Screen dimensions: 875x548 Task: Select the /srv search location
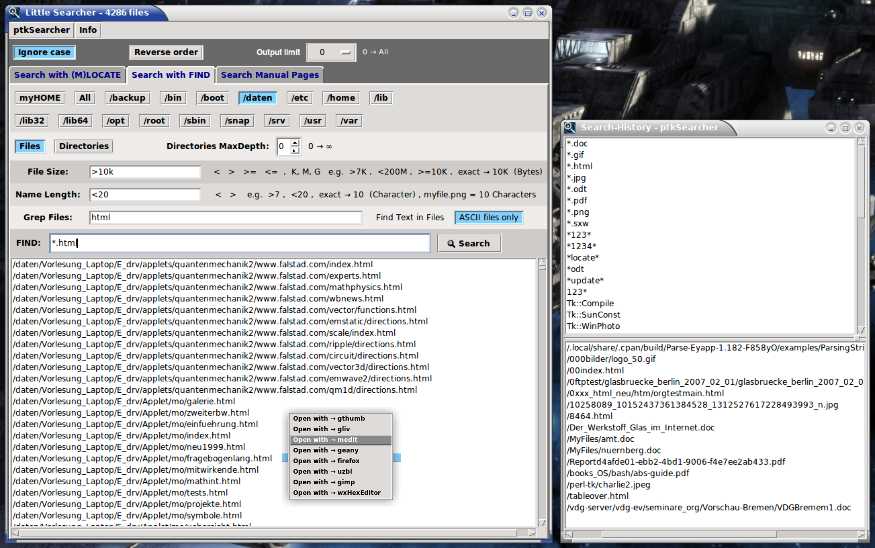pyautogui.click(x=277, y=121)
